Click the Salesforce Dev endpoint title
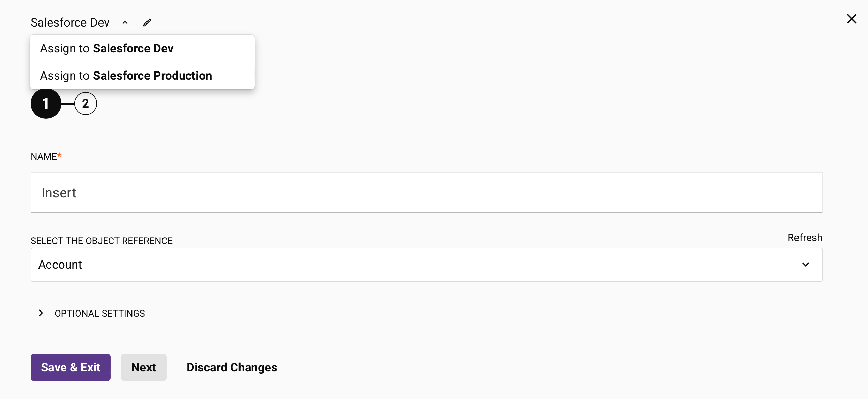The height and width of the screenshot is (399, 868). (70, 22)
